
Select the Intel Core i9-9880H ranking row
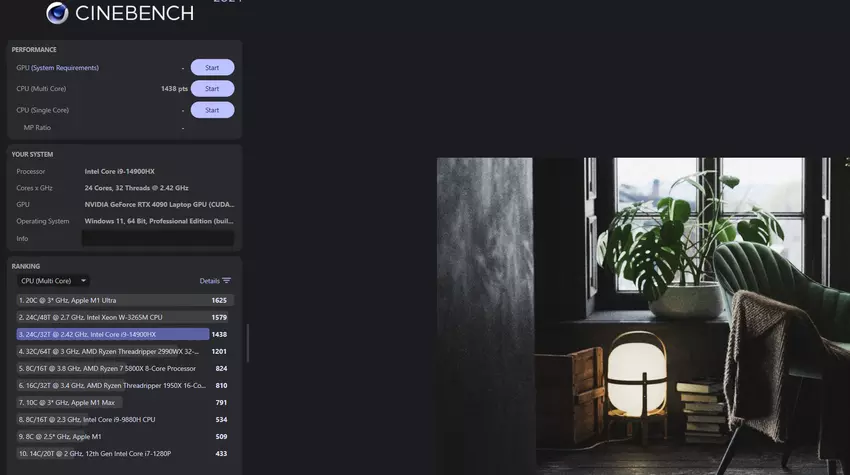(x=112, y=419)
